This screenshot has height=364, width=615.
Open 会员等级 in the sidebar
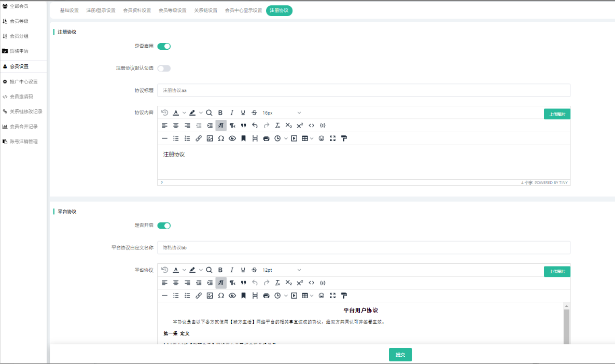pos(19,21)
